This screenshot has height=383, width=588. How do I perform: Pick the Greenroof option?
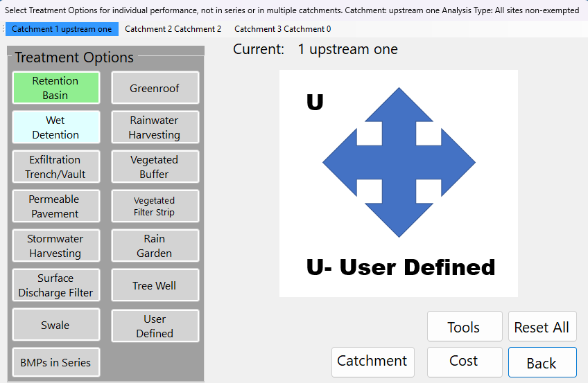[155, 88]
